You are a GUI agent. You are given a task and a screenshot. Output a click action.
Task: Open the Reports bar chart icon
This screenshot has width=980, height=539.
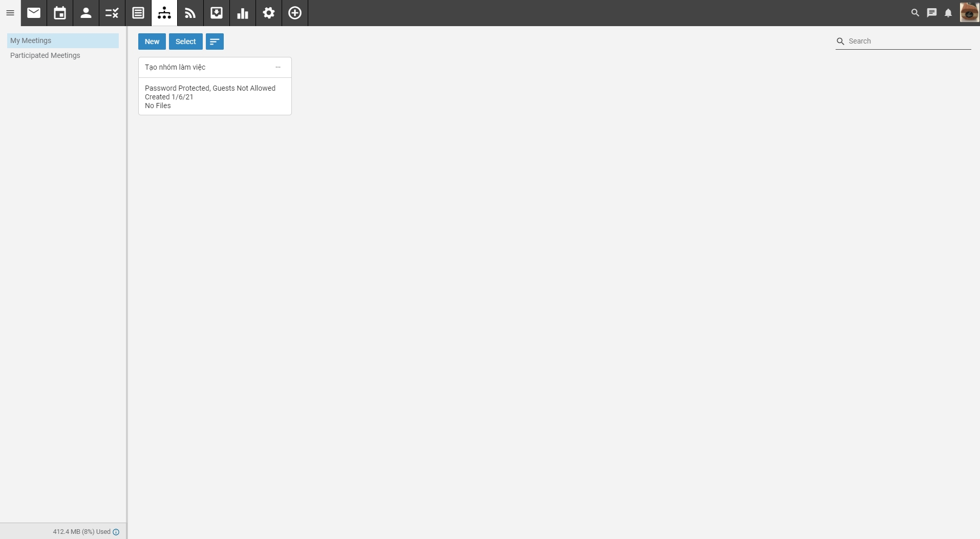point(243,13)
